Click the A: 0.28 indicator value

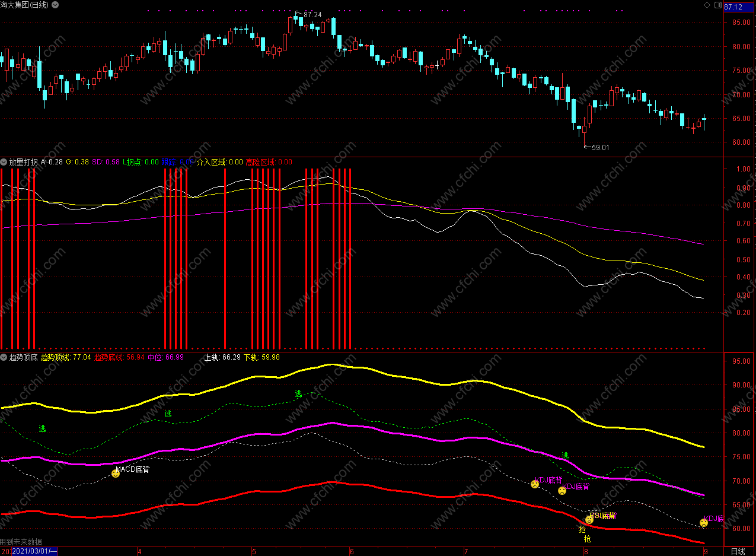52,161
